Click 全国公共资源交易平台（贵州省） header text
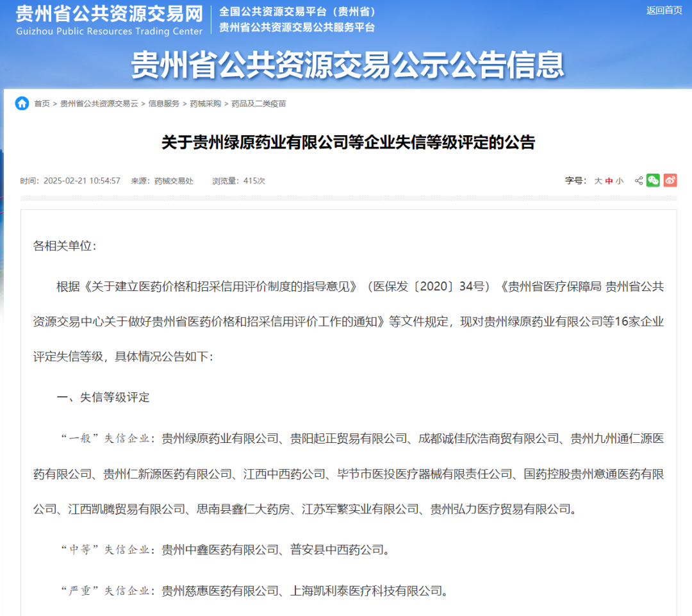 click(x=297, y=12)
